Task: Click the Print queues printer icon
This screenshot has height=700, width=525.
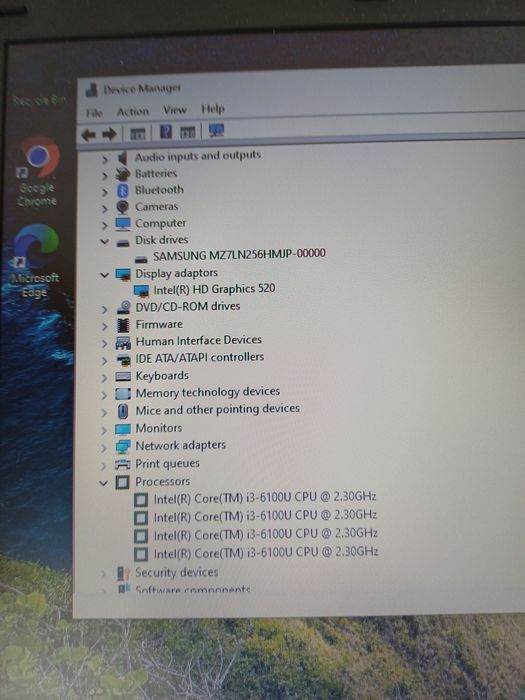Action: pos(123,464)
